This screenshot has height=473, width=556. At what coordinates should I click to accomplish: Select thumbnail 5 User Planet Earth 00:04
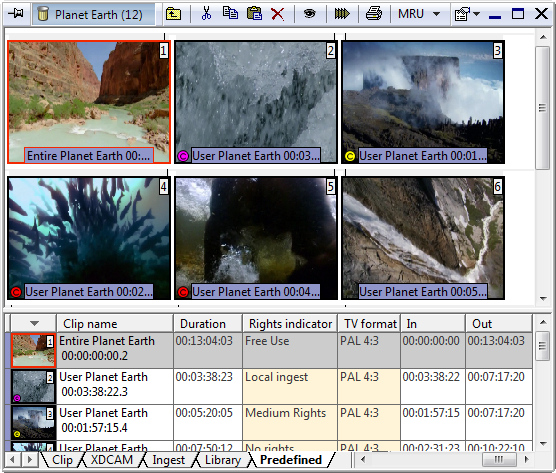pyautogui.click(x=256, y=238)
